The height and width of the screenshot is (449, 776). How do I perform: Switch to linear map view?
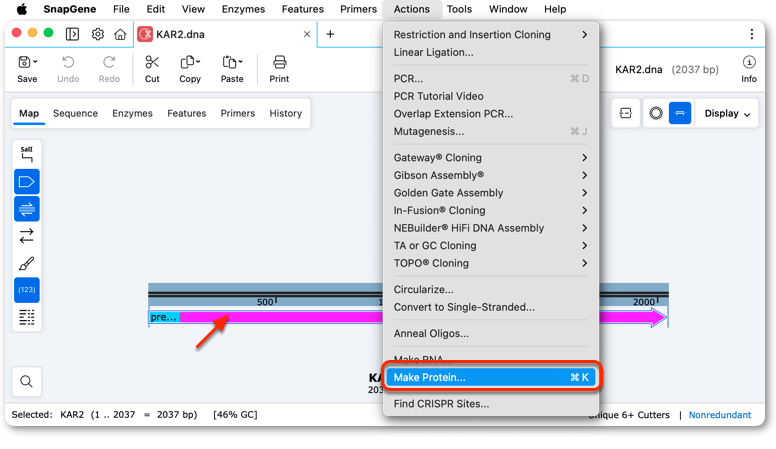tap(680, 113)
